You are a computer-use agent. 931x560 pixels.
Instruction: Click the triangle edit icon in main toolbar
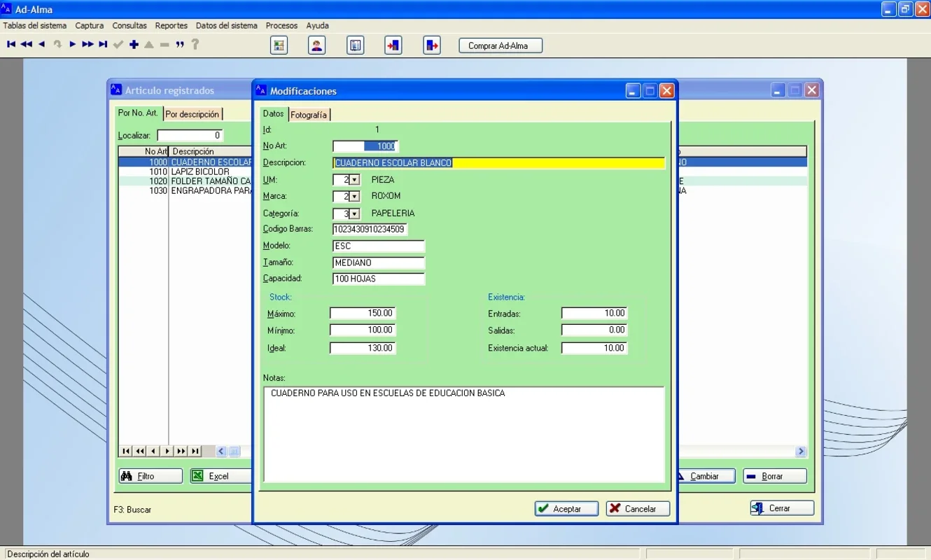[149, 45]
